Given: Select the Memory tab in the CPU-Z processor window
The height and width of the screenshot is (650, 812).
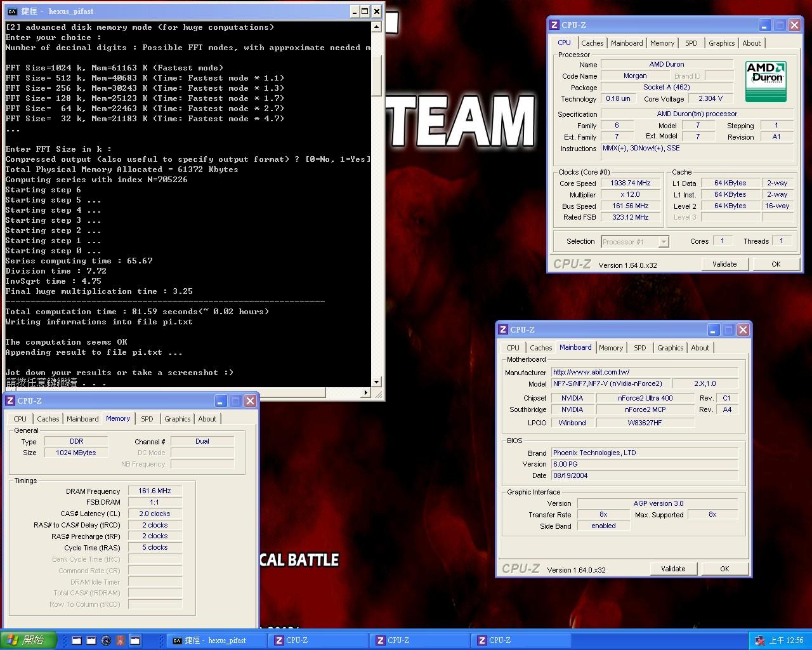Looking at the screenshot, I should pyautogui.click(x=662, y=43).
